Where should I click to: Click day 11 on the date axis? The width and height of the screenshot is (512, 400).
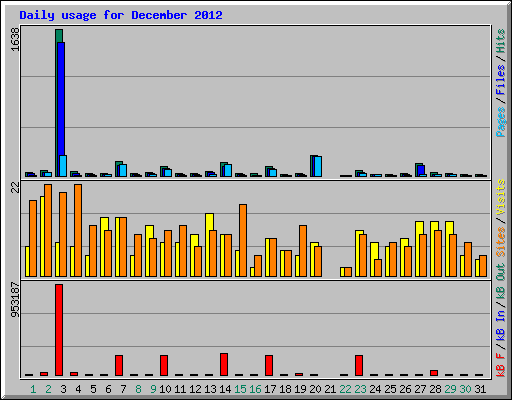tap(180, 389)
